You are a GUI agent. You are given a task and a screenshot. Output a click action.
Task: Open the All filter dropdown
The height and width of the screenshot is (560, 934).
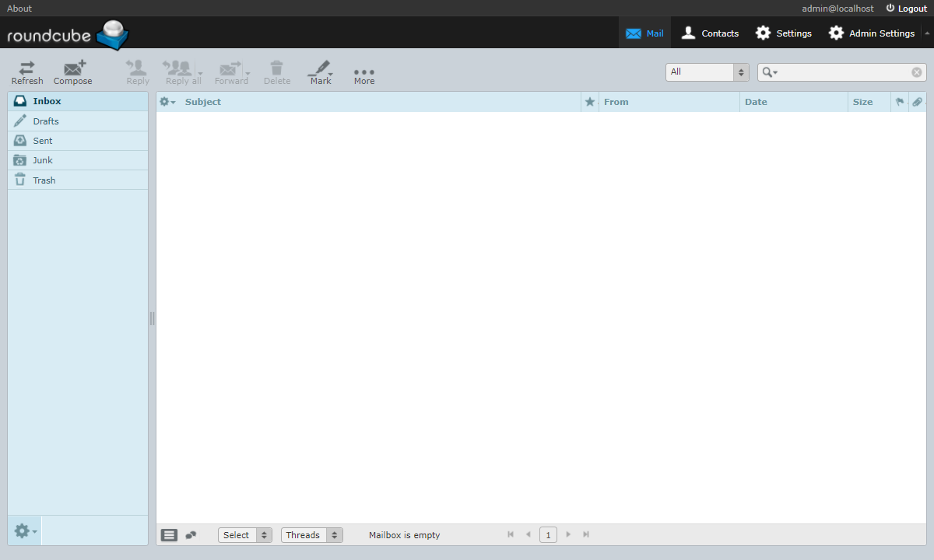[x=707, y=72]
